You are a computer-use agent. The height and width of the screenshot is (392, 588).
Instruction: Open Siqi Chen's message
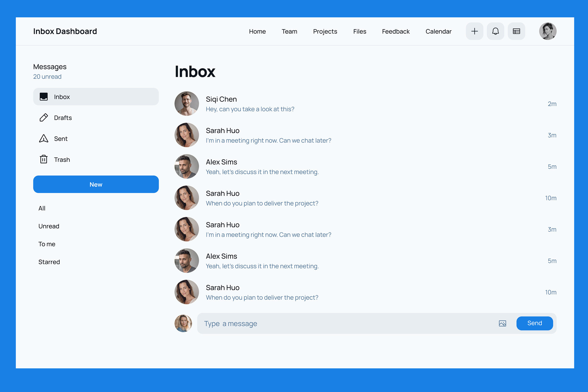pos(250,104)
